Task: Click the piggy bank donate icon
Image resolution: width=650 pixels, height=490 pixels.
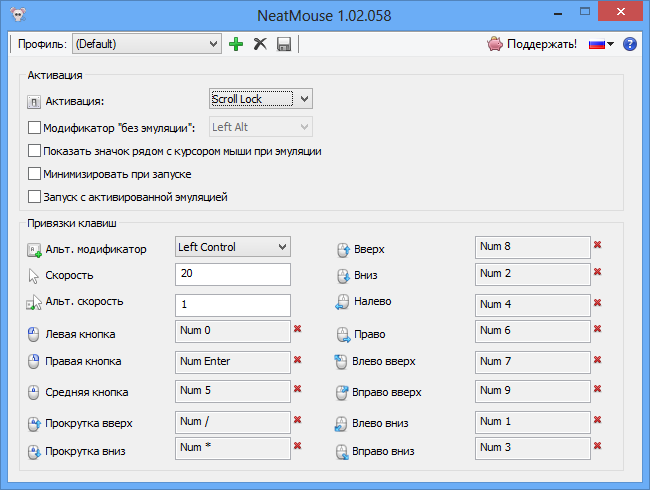Action: [495, 44]
